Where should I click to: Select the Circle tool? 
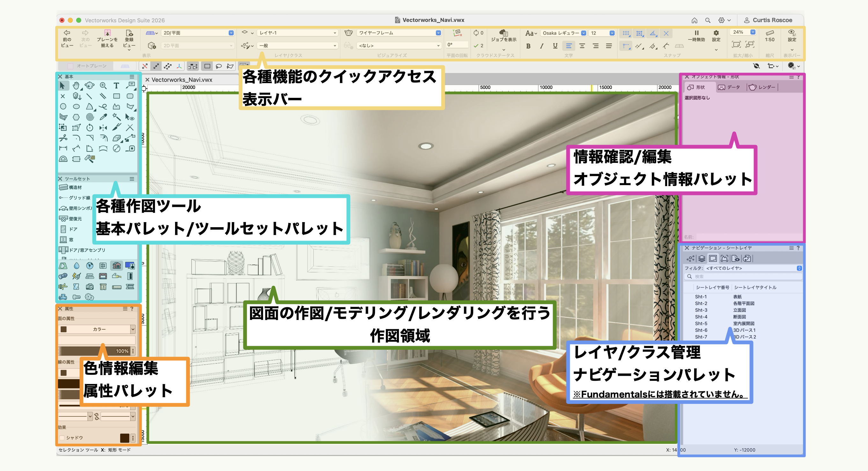(x=63, y=107)
